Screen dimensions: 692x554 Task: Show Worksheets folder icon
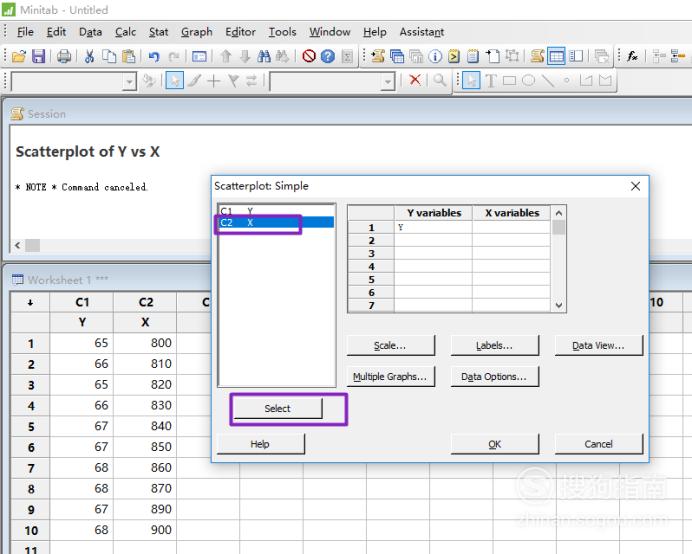[397, 57]
